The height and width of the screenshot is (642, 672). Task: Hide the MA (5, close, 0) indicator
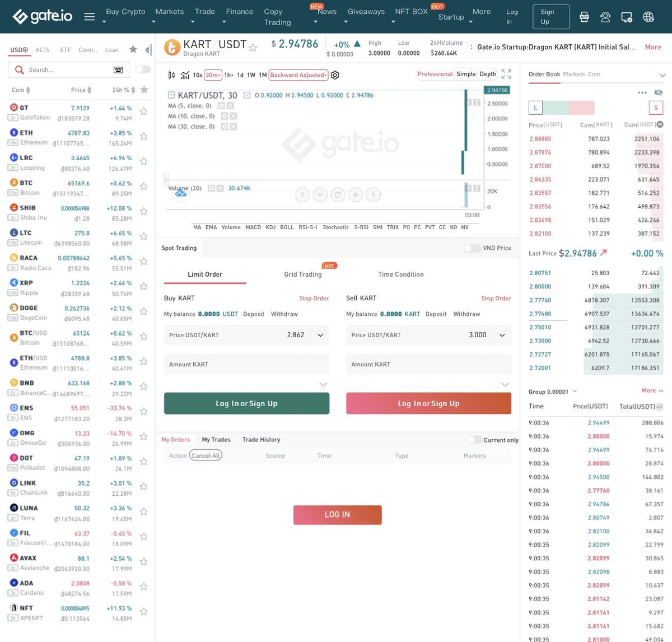coord(221,105)
